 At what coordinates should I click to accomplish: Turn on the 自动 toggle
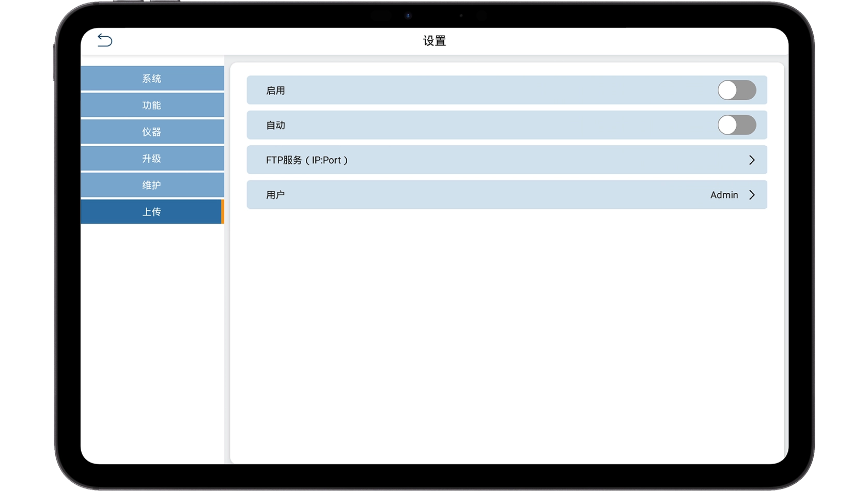click(736, 125)
